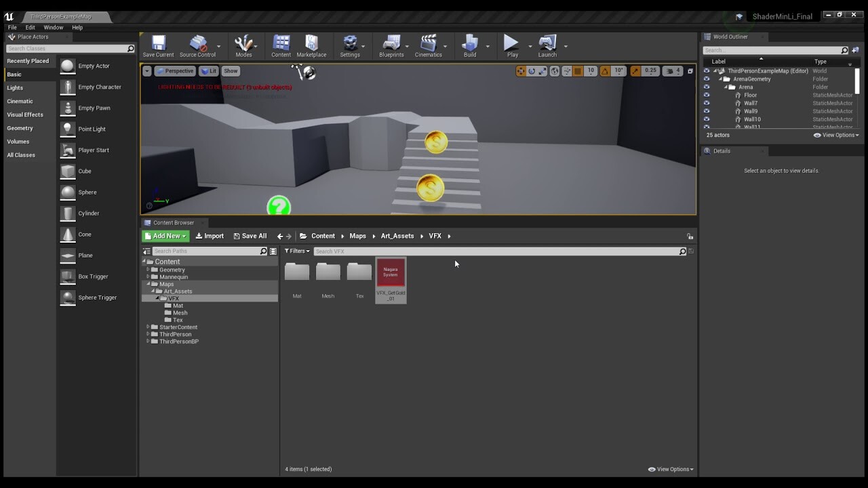868x488 pixels.
Task: Expand the StarterContent folder
Action: 148,327
